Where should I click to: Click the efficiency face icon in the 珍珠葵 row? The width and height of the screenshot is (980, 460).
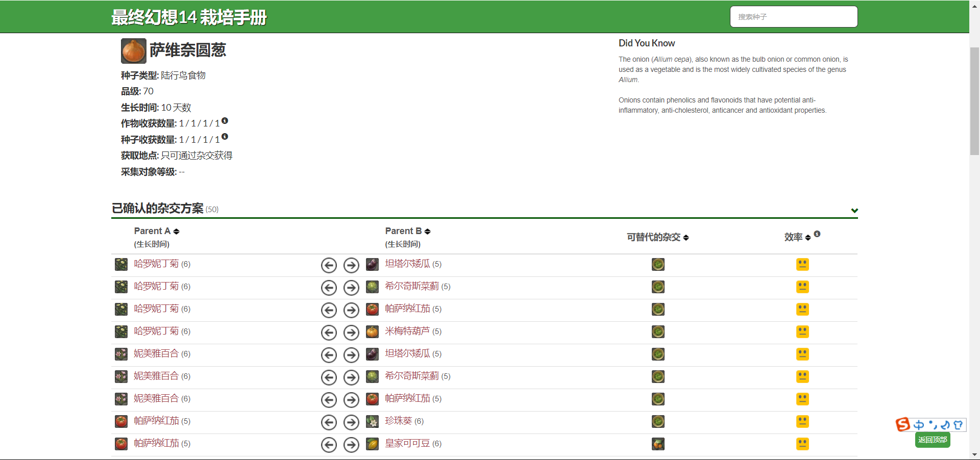coord(802,422)
